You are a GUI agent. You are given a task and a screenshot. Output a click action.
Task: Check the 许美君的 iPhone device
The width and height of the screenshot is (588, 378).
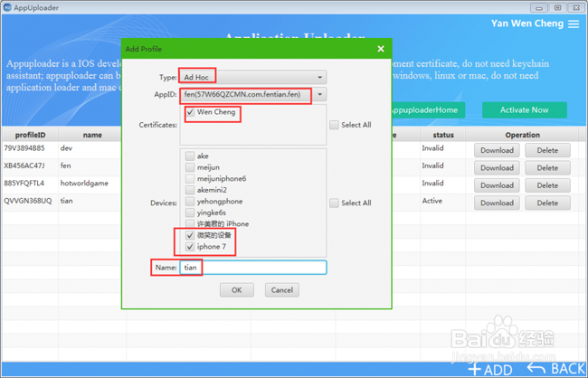pyautogui.click(x=190, y=224)
